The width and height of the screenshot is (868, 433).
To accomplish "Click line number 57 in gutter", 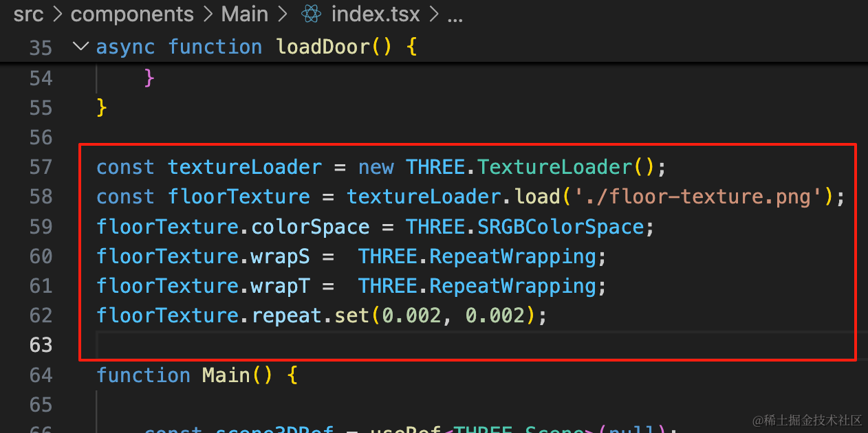I will click(x=41, y=167).
